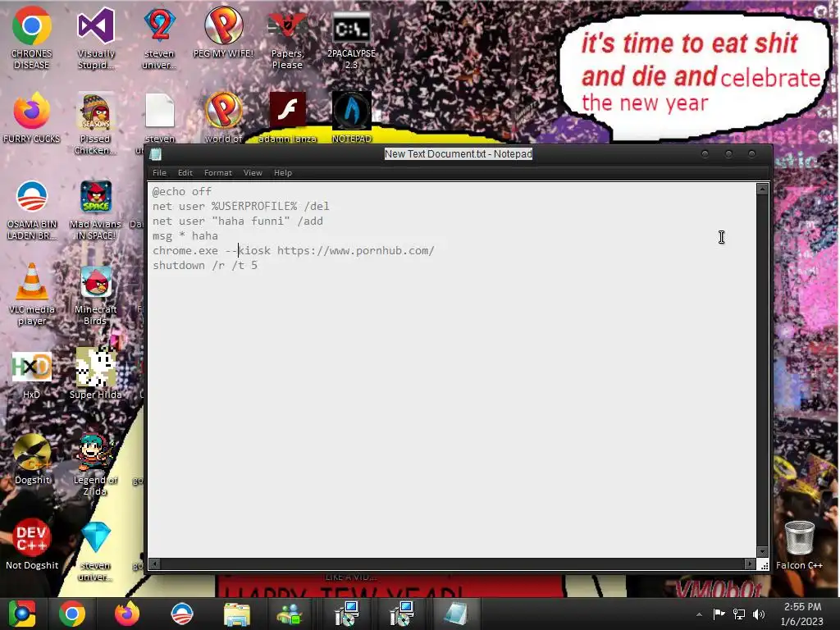This screenshot has height=630, width=840.
Task: Open the Format menu in Notepad
Action: [217, 172]
